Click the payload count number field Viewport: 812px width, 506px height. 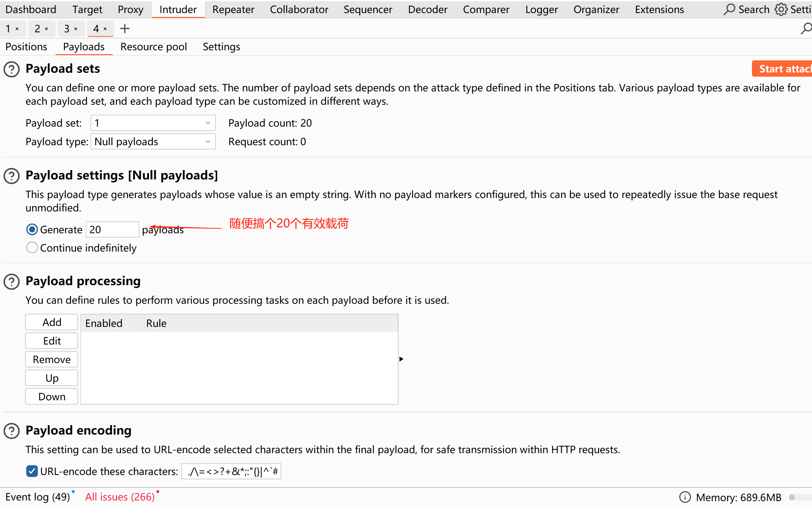coord(112,230)
